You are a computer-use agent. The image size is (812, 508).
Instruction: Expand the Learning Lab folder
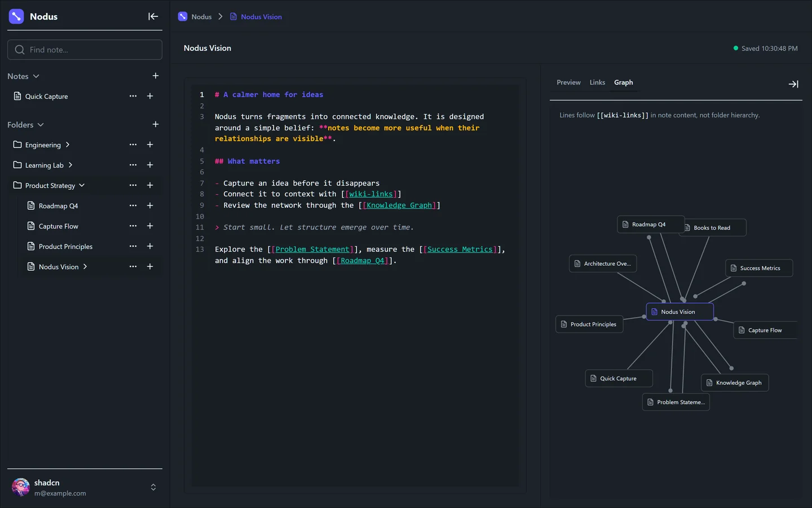tap(70, 165)
